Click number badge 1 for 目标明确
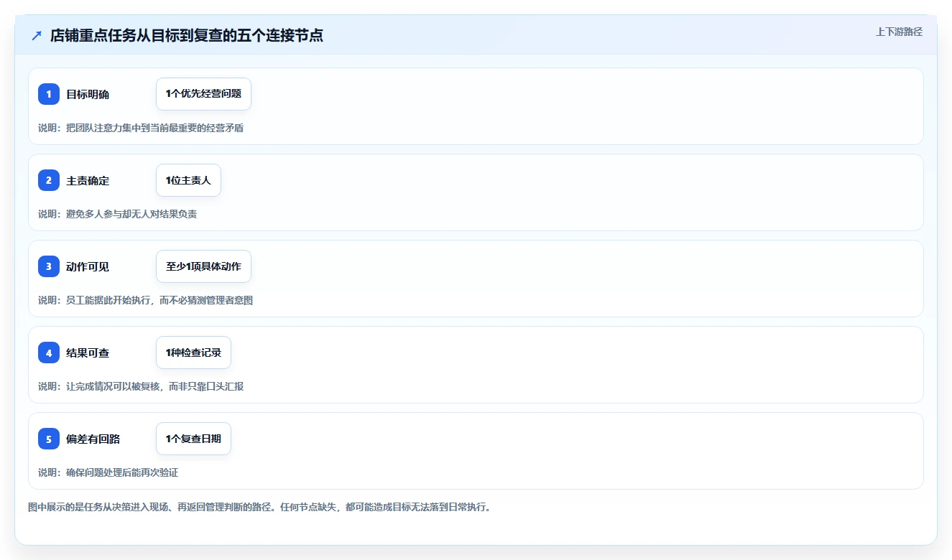Viewport: 952px width, 560px height. click(x=49, y=94)
